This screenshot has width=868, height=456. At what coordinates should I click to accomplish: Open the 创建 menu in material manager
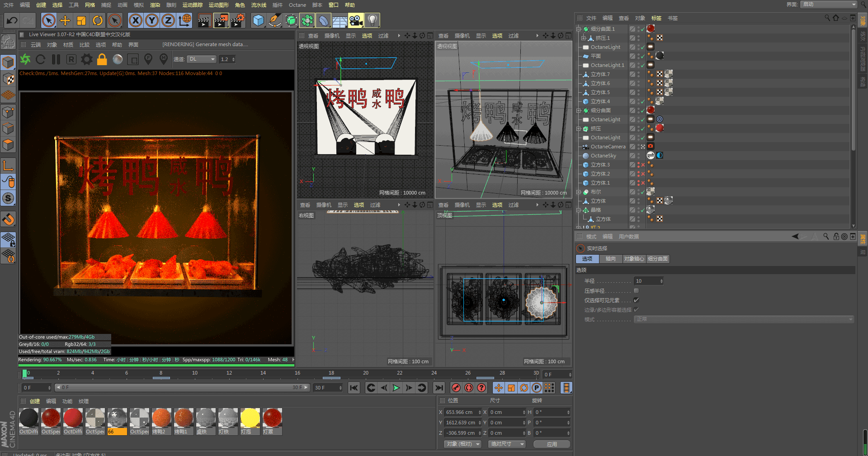click(x=35, y=401)
